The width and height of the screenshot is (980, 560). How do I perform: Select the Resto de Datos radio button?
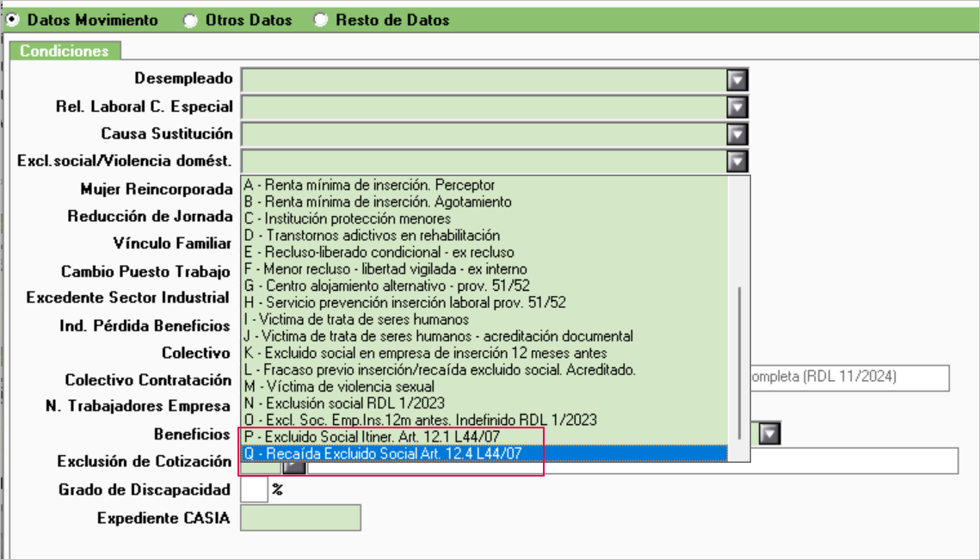[x=321, y=20]
